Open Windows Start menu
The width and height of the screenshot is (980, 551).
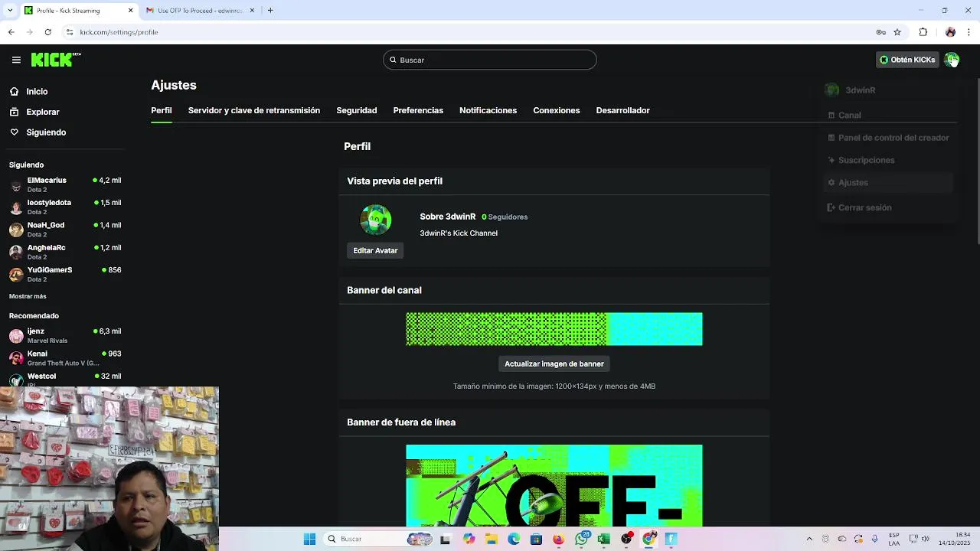pyautogui.click(x=309, y=539)
